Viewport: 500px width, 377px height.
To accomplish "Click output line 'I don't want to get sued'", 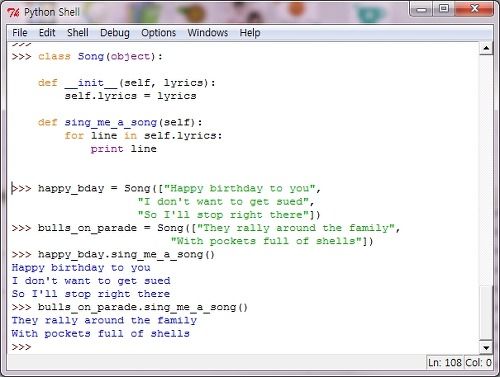I will tap(91, 281).
